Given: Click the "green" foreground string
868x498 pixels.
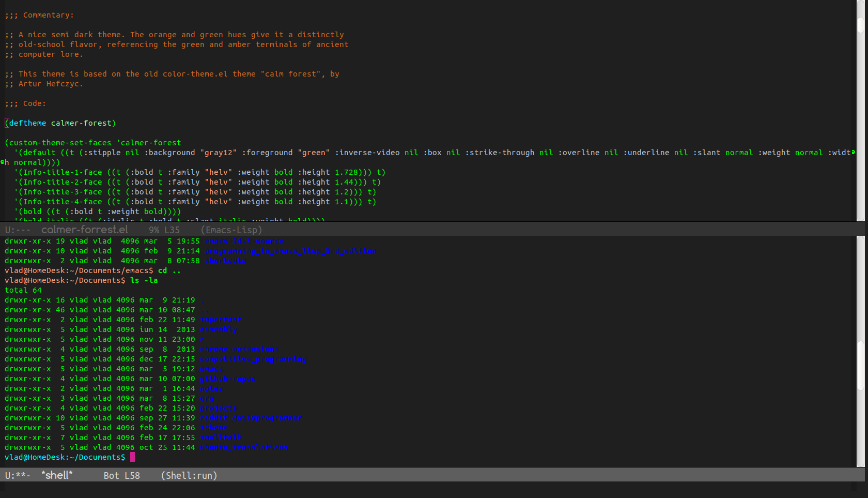Looking at the screenshot, I should pyautogui.click(x=314, y=153).
